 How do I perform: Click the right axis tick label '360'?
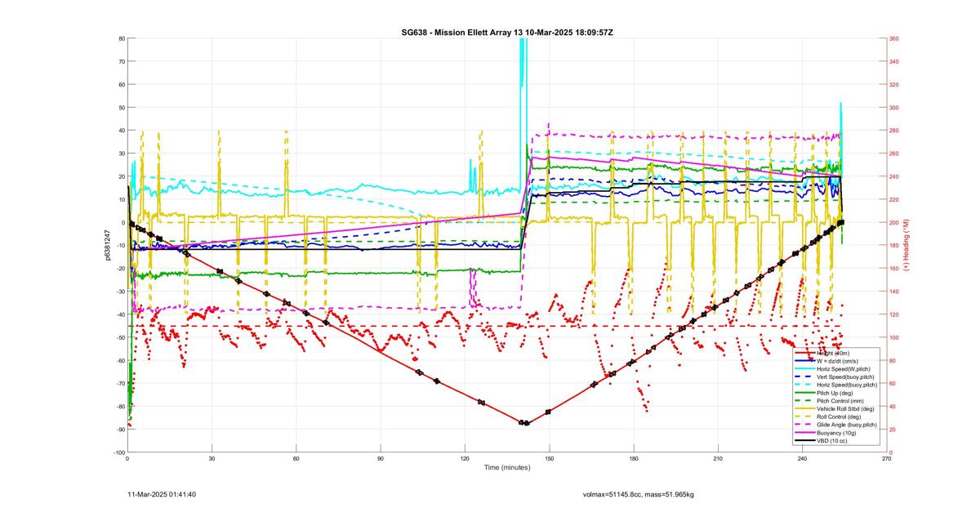(x=894, y=38)
